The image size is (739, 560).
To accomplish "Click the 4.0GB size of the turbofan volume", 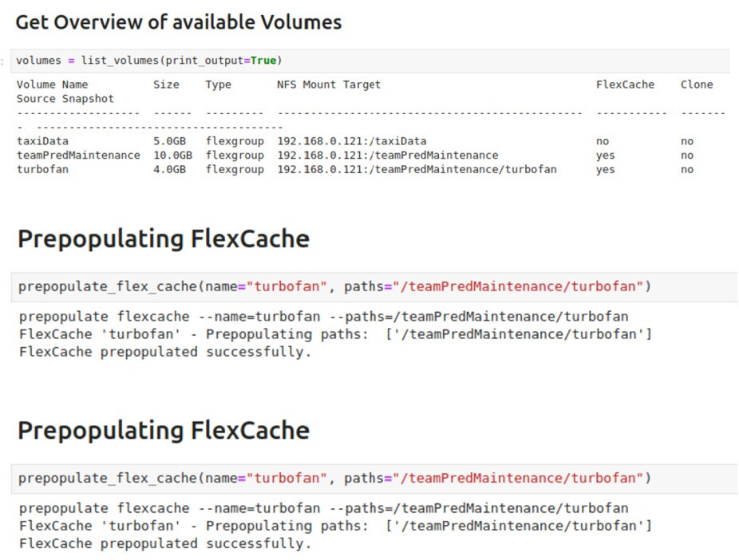I will [169, 169].
